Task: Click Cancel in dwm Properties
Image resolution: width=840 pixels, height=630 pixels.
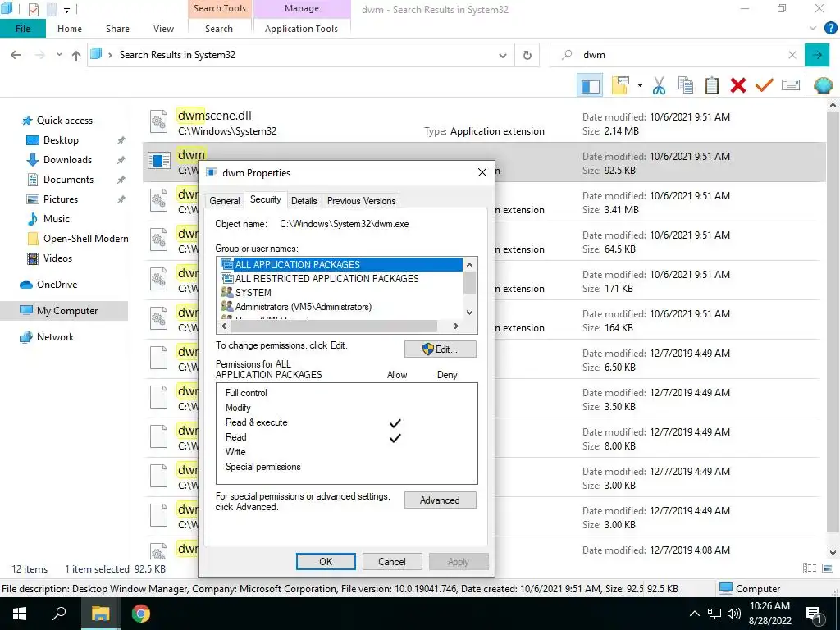Action: click(391, 561)
